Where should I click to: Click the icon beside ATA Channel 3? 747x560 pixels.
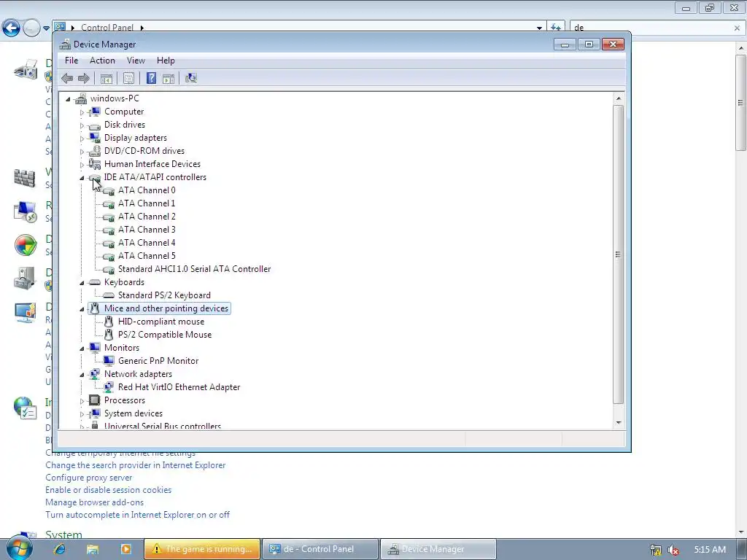point(109,230)
